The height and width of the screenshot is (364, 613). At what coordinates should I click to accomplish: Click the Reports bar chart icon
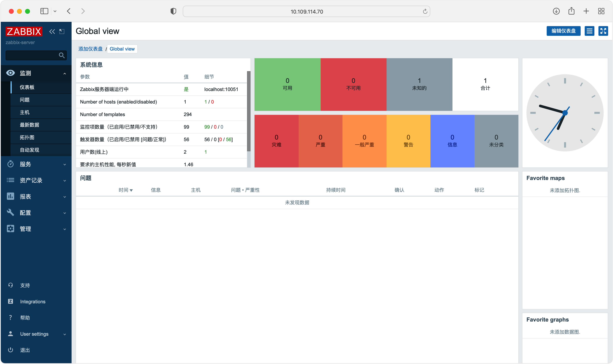(10, 196)
